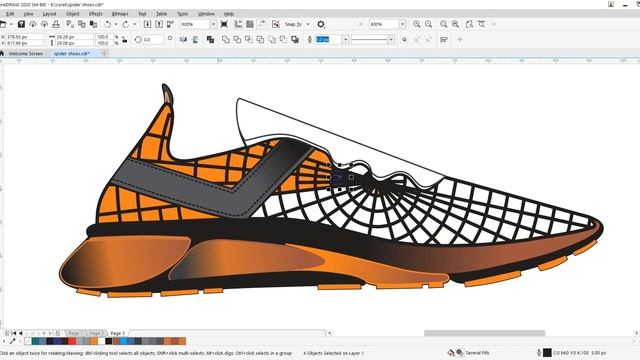Undo the last action

[x=107, y=24]
